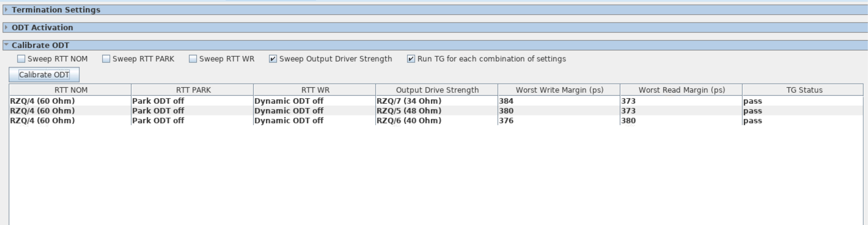The image size is (868, 225).
Task: Click write margin value 384 cell
Action: click(506, 101)
